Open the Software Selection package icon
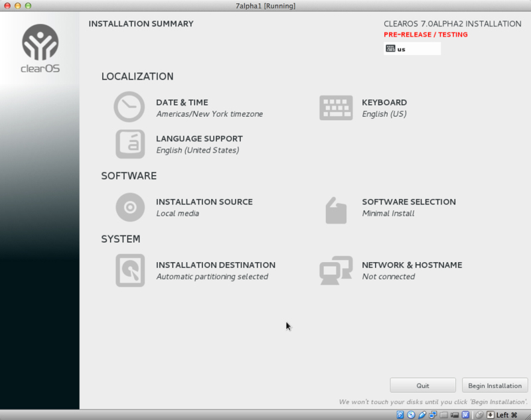531x420 pixels. click(x=336, y=210)
